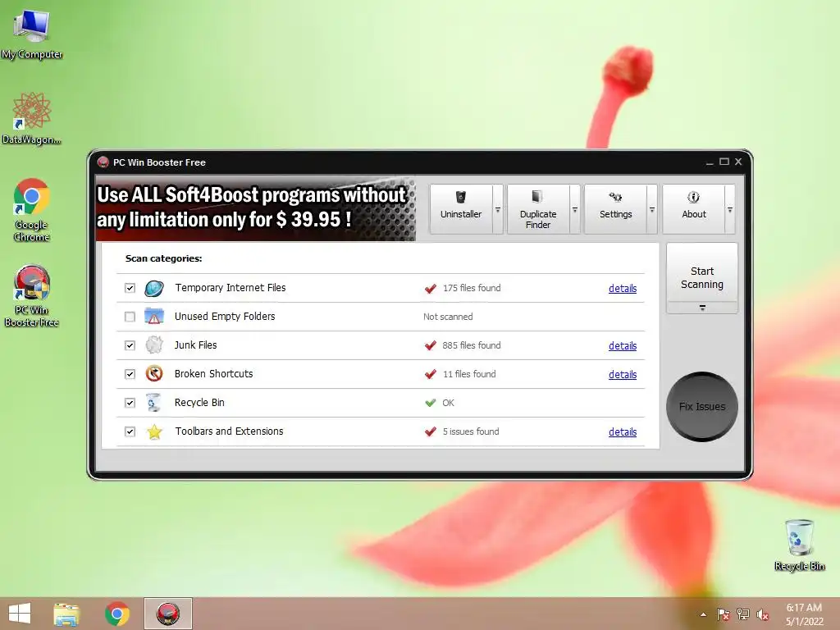Open File Explorer from the taskbar
Screen dimensions: 840x630
66,614
